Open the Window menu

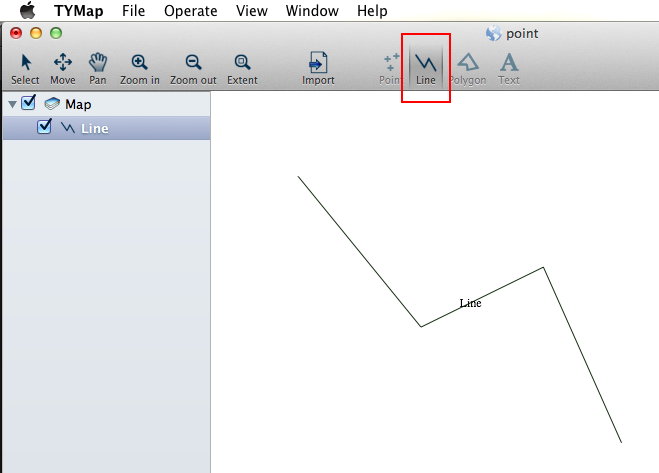point(312,11)
